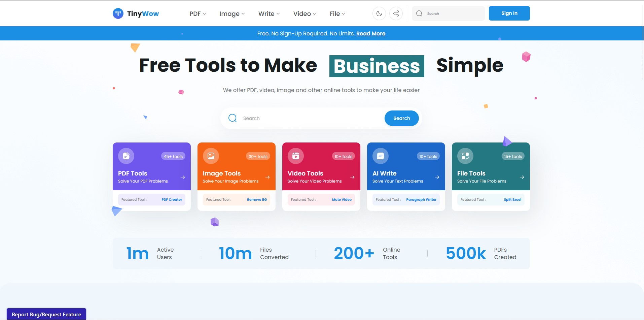This screenshot has width=644, height=320.
Task: Toggle dark mode moon icon
Action: (379, 13)
